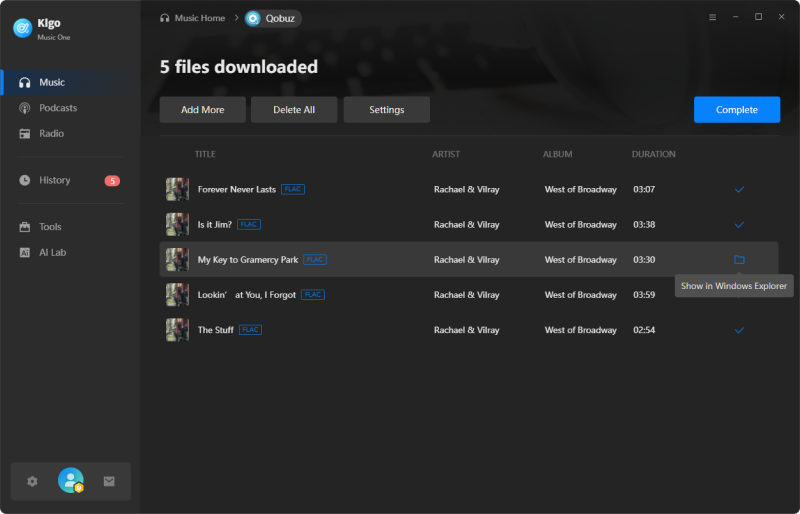Image resolution: width=800 pixels, height=514 pixels.
Task: Click the Show in Windows Explorer tooltip
Action: pos(734,286)
